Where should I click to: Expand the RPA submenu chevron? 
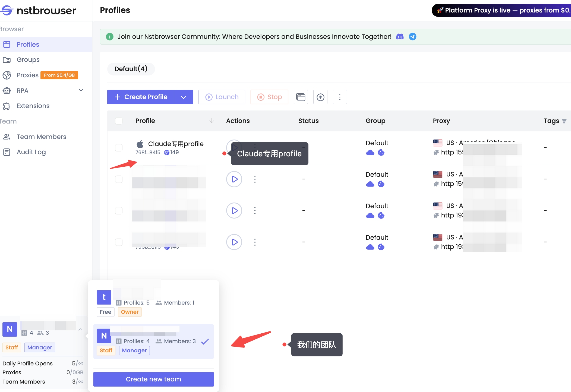coord(81,90)
